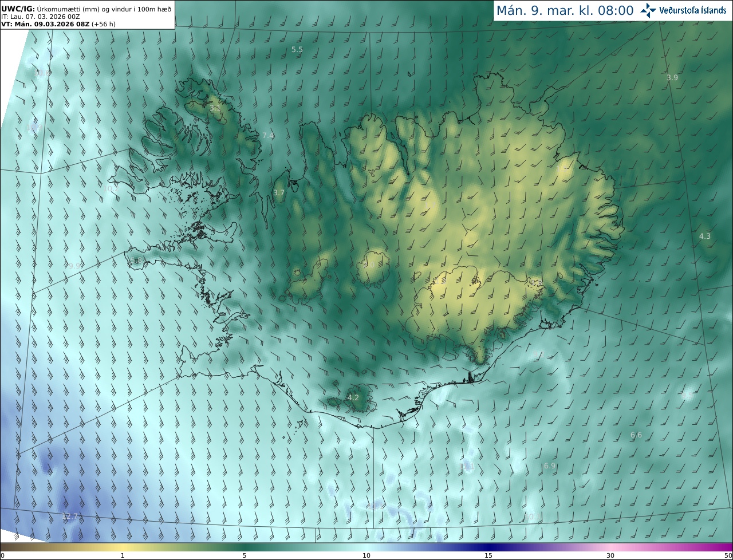Click the 5.8 value on the Snæfellsnes peninsula
The image size is (733, 560).
pos(136,261)
